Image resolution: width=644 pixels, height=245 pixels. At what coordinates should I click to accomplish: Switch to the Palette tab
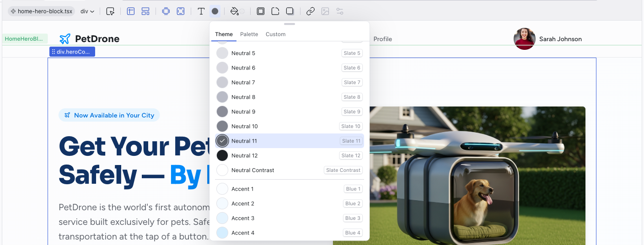click(249, 34)
